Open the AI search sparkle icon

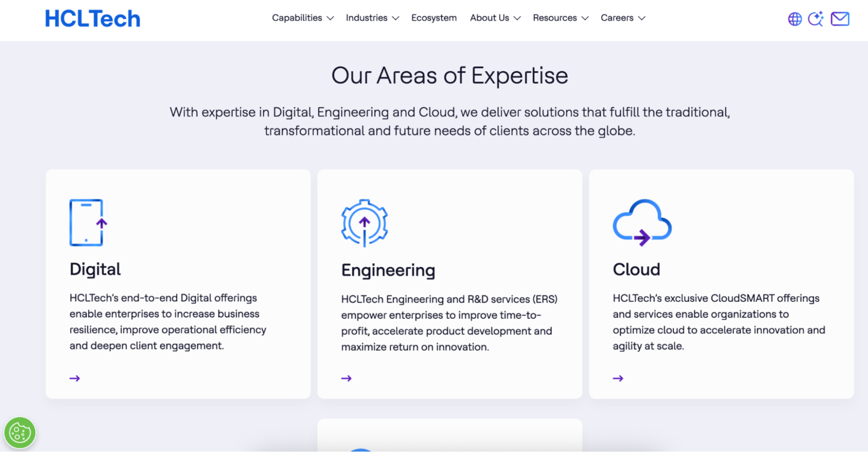pyautogui.click(x=816, y=19)
